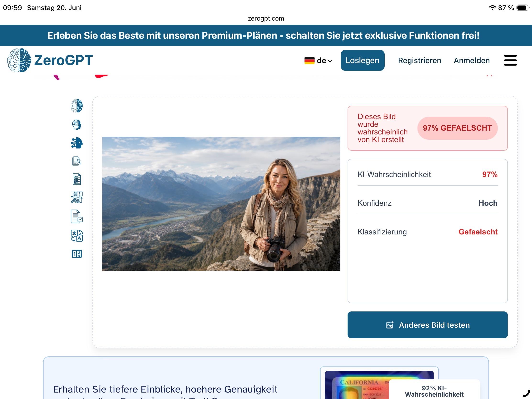Click the image icon on 'Anderes Bild testen'
This screenshot has width=532, height=399.
[x=390, y=325]
